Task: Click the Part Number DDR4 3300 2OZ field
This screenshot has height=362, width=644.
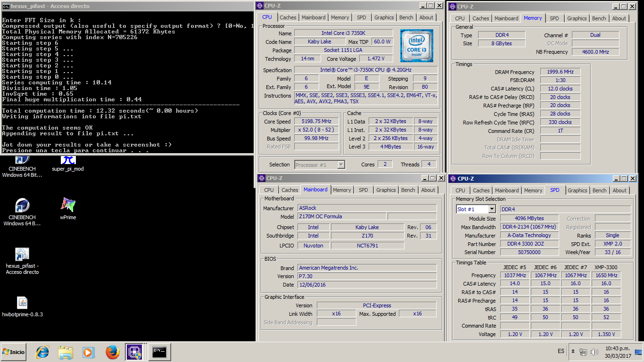Action: 529,244
